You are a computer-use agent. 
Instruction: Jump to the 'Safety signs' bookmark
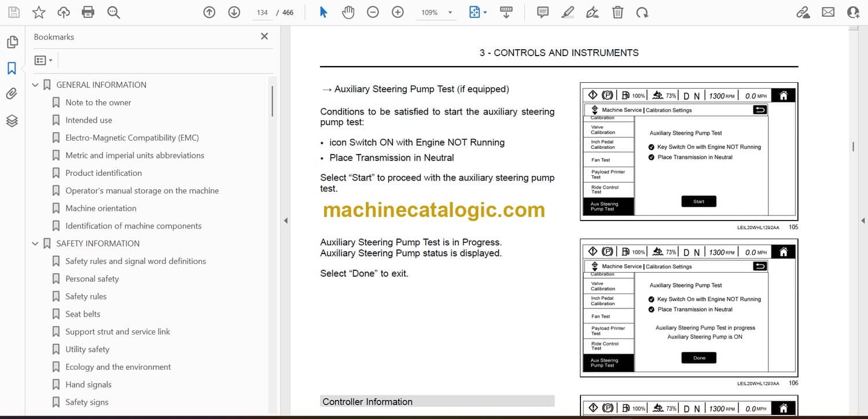click(x=87, y=403)
